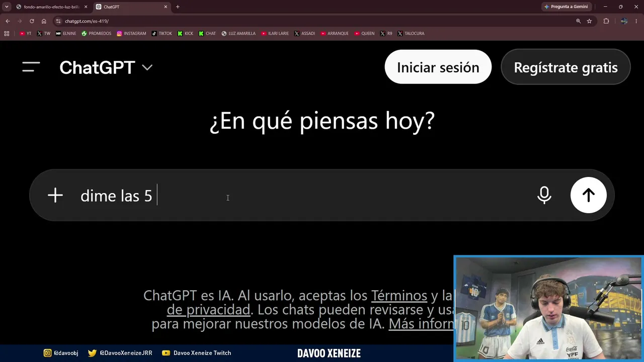Open the QUEEN bookmark
This screenshot has width=644, height=362.
click(x=364, y=34)
